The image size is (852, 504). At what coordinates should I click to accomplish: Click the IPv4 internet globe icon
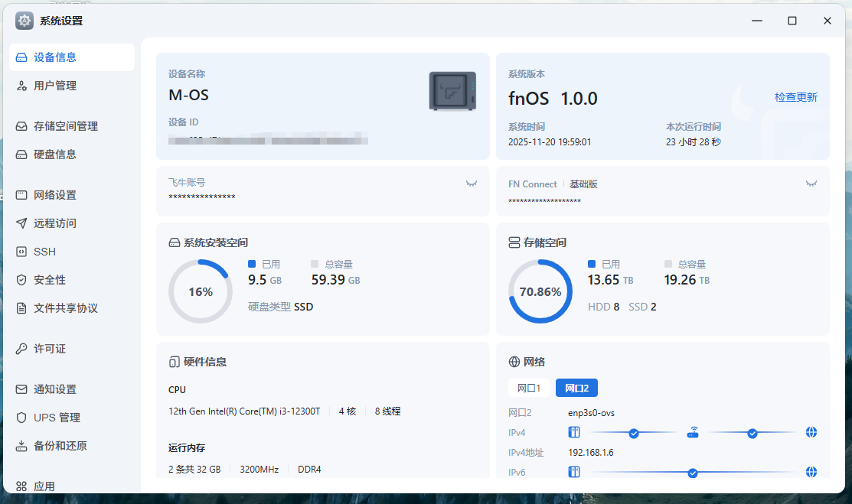811,432
